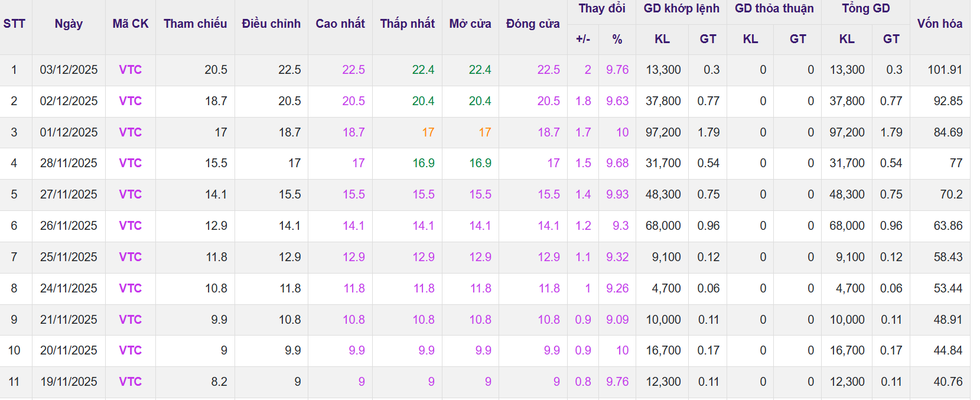
Task: Select the Đóng cửa column header
Action: [x=533, y=24]
